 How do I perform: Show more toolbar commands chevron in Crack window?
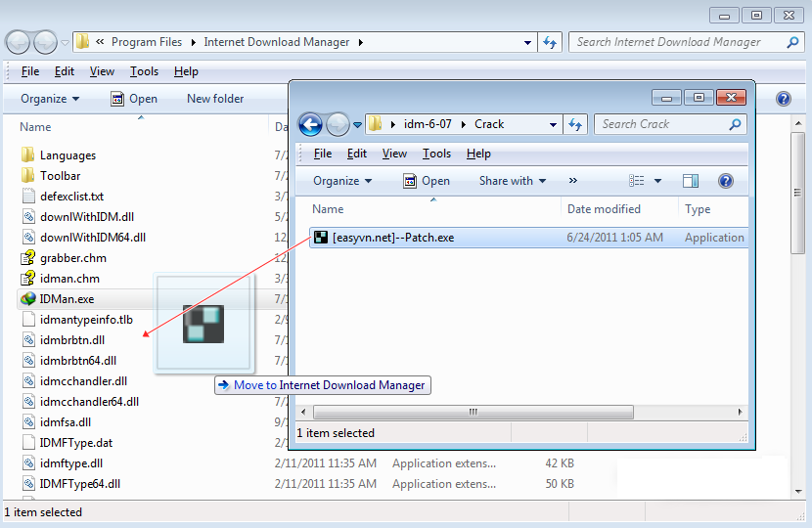572,181
